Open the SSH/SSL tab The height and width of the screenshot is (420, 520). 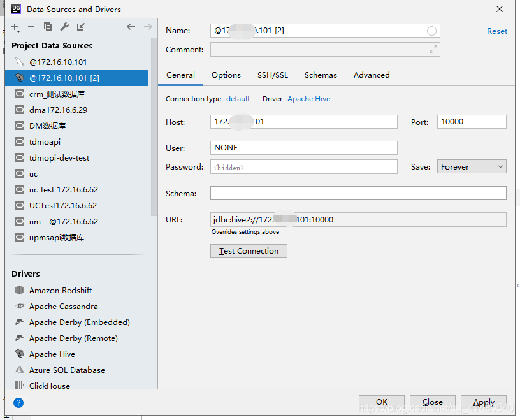[x=273, y=75]
